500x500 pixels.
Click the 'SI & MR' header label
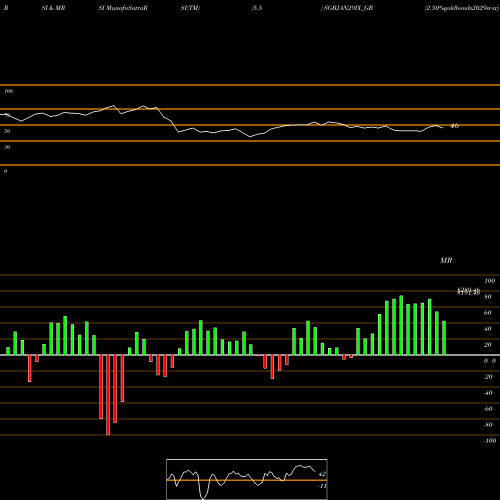point(53,8)
